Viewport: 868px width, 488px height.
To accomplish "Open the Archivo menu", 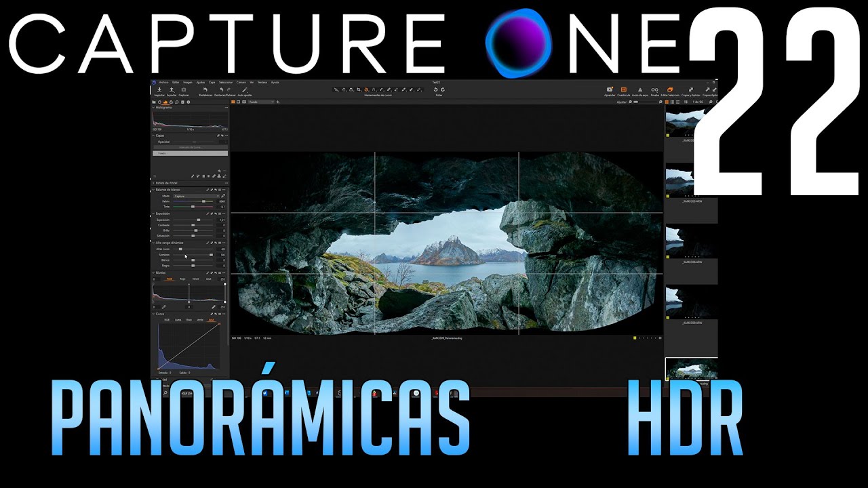I will pyautogui.click(x=163, y=82).
